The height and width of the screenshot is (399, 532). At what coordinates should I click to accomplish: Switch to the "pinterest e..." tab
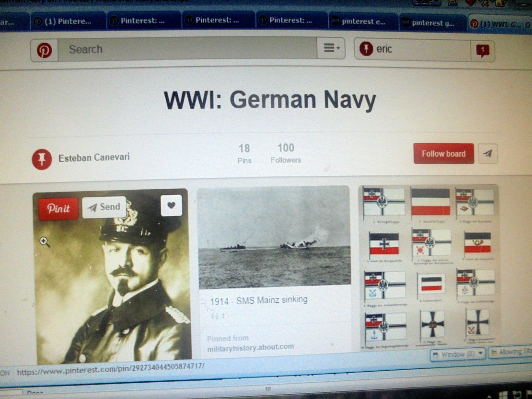362,22
